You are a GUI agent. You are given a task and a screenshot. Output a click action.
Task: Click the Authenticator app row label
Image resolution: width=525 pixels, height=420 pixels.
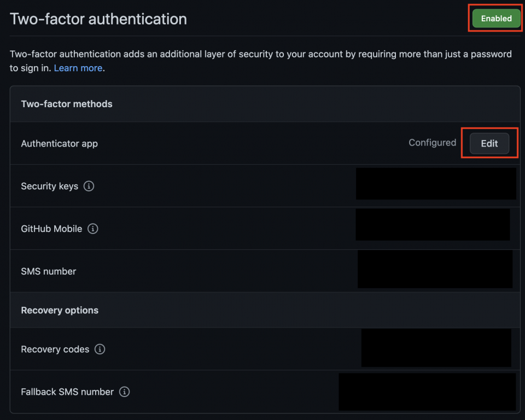point(59,143)
